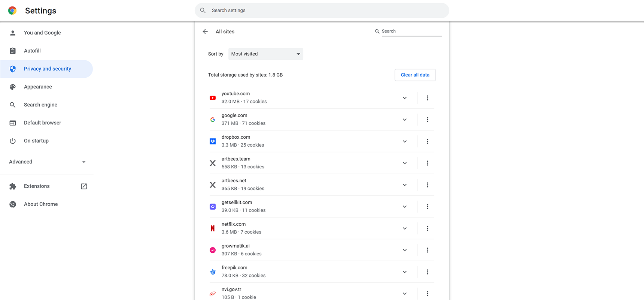
Task: Open the Sort by Most visited dropdown
Action: [266, 54]
